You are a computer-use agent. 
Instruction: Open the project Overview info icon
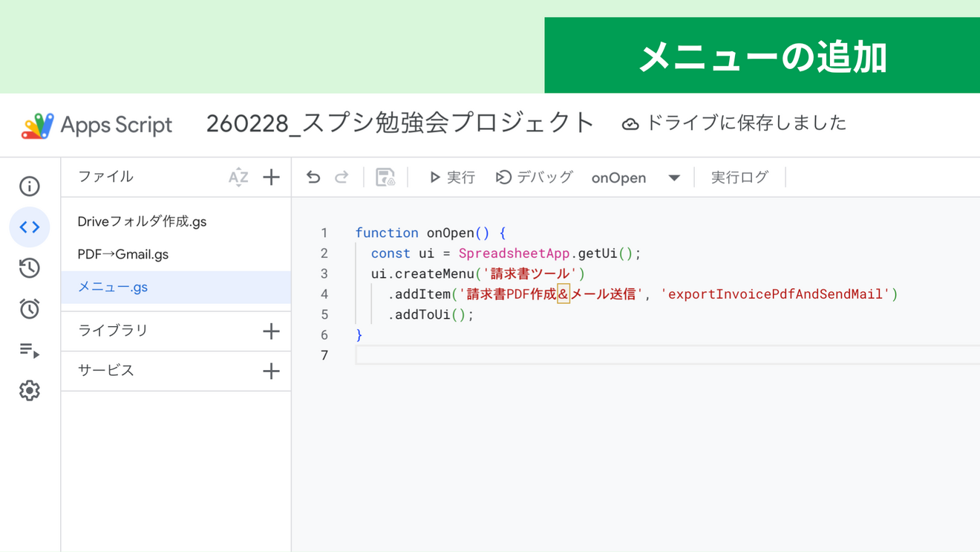point(30,186)
